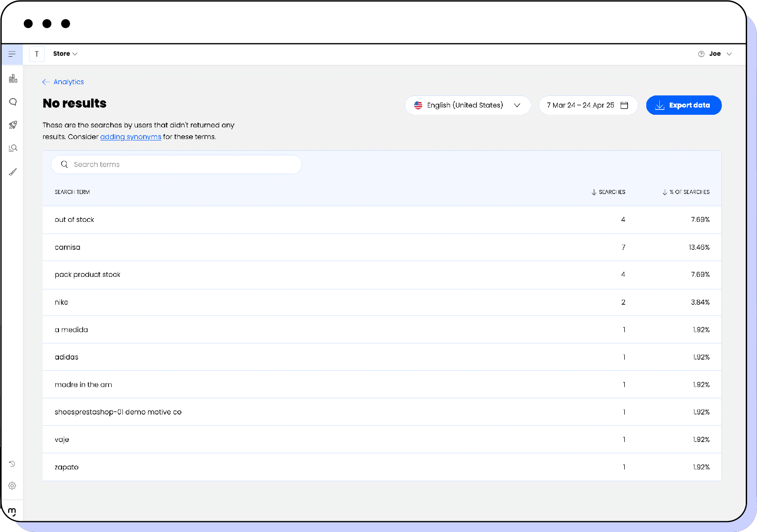Open the settings gear icon
The image size is (757, 532).
[12, 486]
